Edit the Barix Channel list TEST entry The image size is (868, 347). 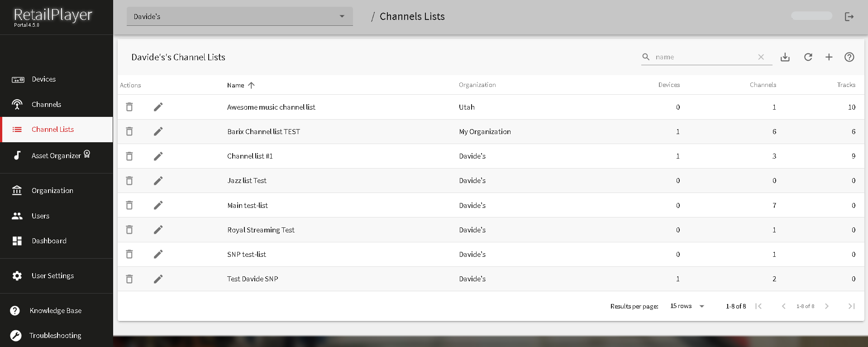[158, 131]
